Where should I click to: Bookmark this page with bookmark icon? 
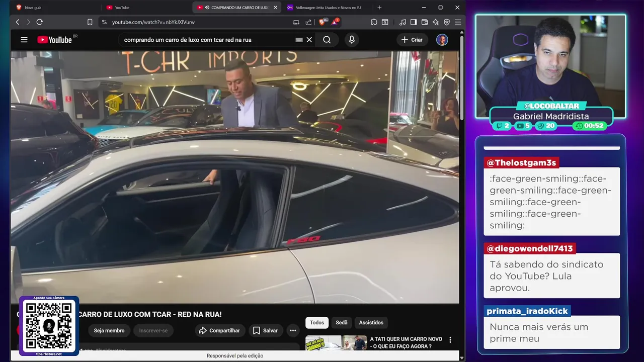click(x=90, y=22)
